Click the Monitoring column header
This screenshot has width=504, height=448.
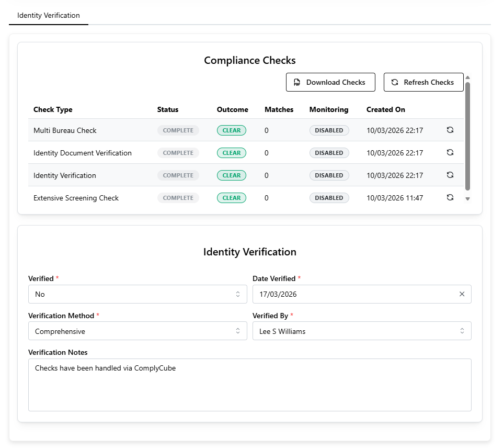click(x=329, y=109)
